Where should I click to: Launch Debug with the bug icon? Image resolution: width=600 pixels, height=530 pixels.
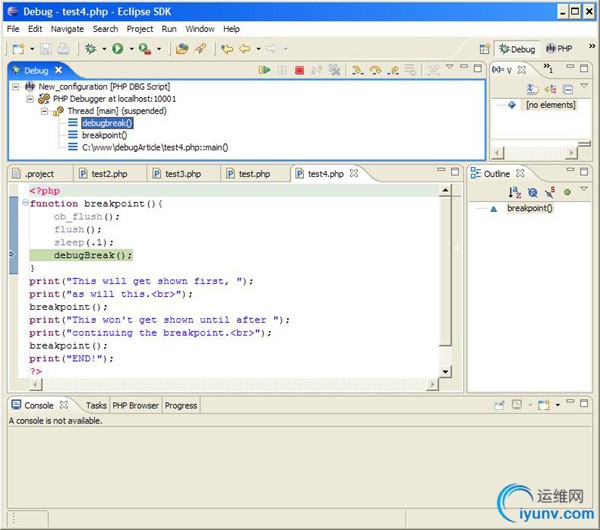click(x=91, y=49)
